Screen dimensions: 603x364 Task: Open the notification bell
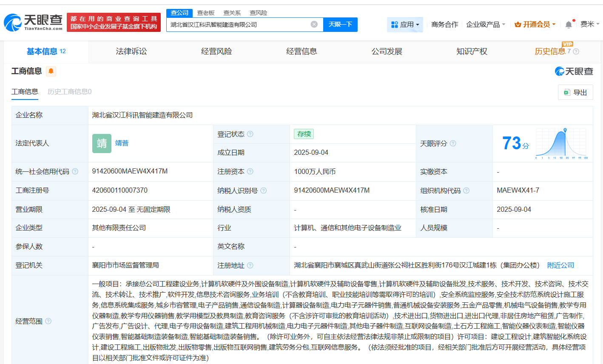click(568, 24)
